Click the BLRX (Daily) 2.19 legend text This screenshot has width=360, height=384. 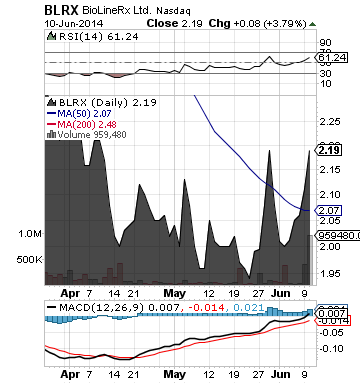click(x=108, y=102)
